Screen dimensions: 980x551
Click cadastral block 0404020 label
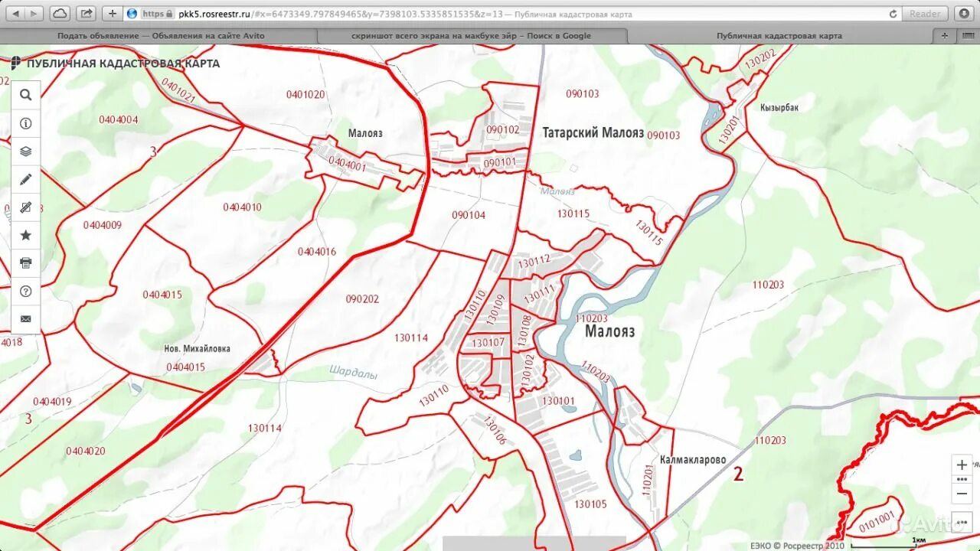86,451
